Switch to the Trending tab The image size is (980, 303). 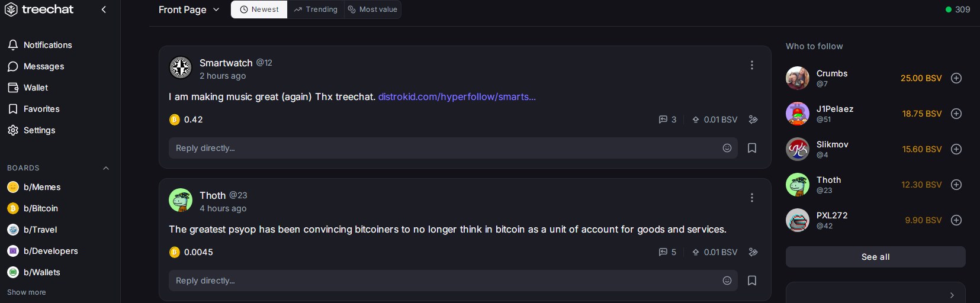point(316,9)
